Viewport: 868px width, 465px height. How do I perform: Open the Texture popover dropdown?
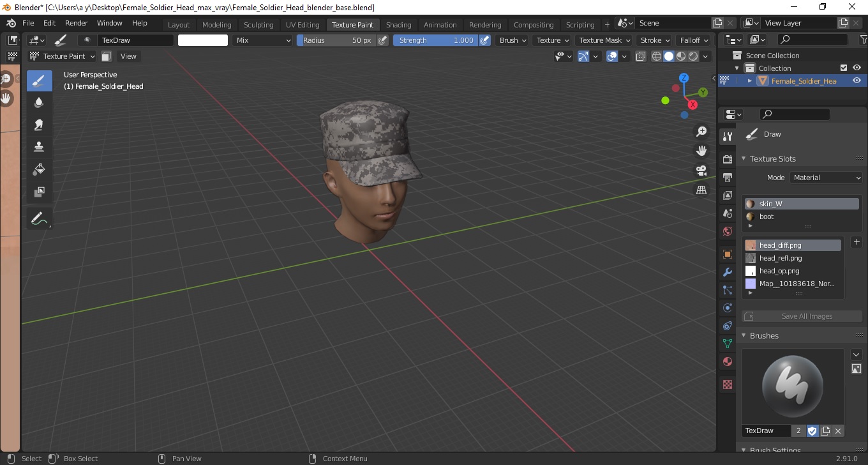pyautogui.click(x=553, y=40)
